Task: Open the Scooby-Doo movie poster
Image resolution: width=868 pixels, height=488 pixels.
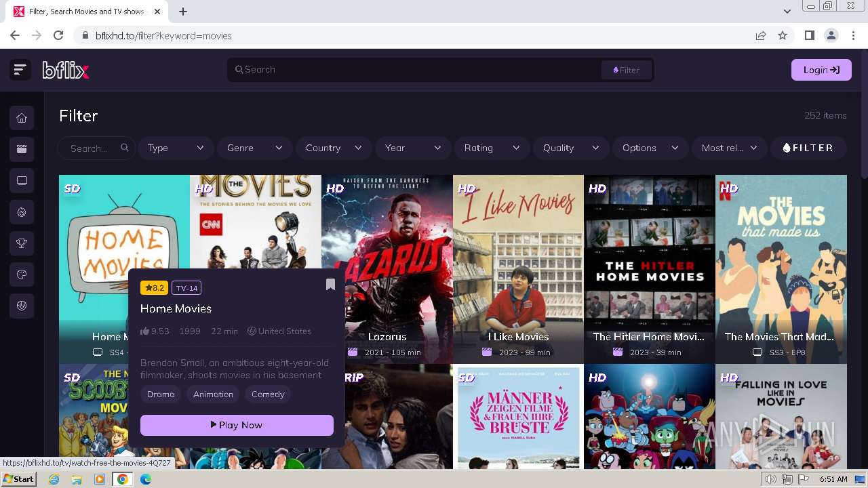Action: (93, 416)
